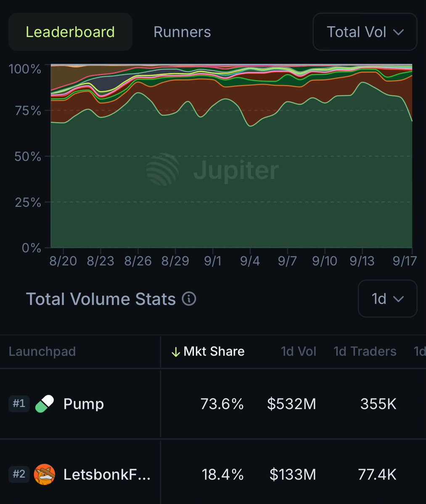Click the Total Vol dropdown chevron arrow
The width and height of the screenshot is (426, 504).
click(x=398, y=32)
